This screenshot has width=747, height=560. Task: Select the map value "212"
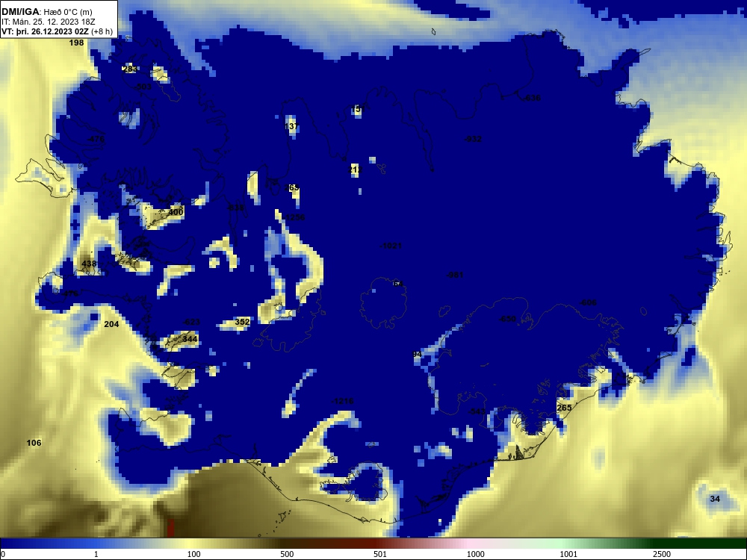(x=355, y=169)
